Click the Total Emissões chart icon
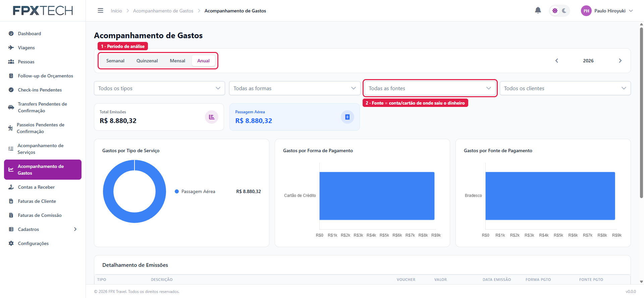Screen dimensions: 644x298 tap(212, 117)
